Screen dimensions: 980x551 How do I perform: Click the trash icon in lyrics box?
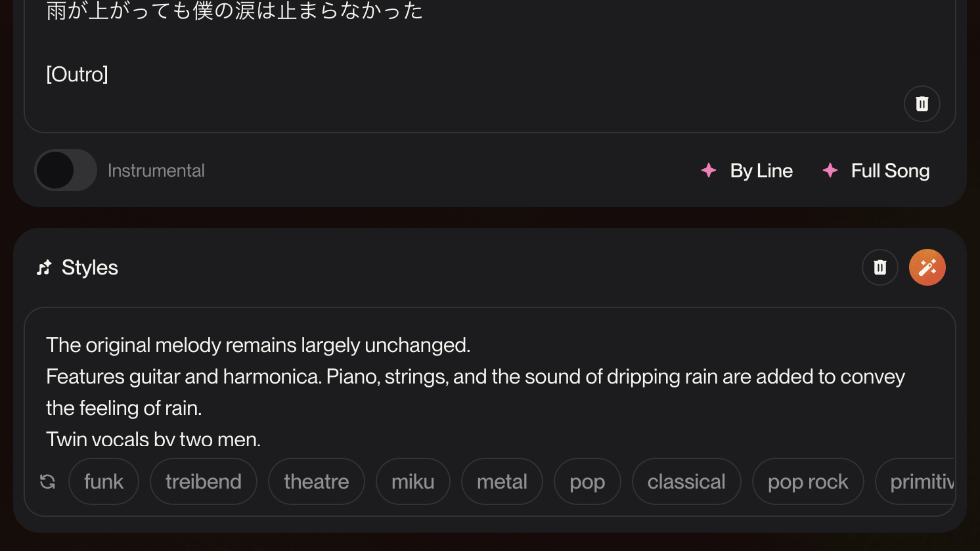coord(922,104)
